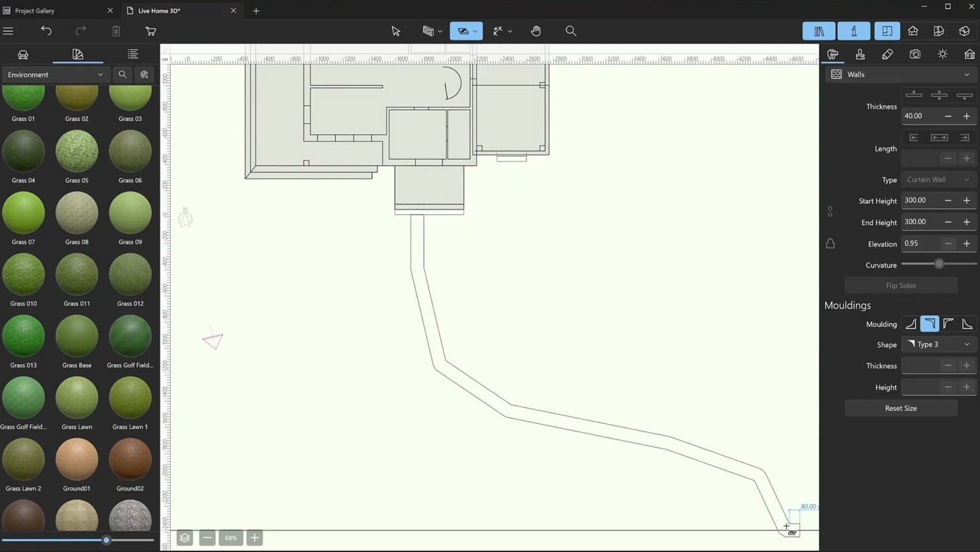Image resolution: width=980 pixels, height=552 pixels.
Task: Open the Shape Type 3 dropdown
Action: 938,345
